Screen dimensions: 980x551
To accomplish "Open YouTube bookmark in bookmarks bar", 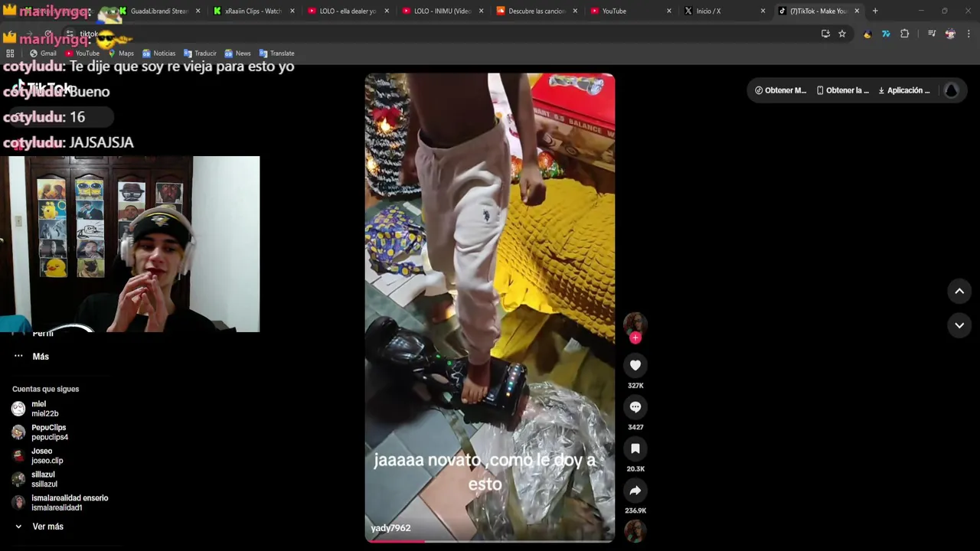I will coord(83,54).
